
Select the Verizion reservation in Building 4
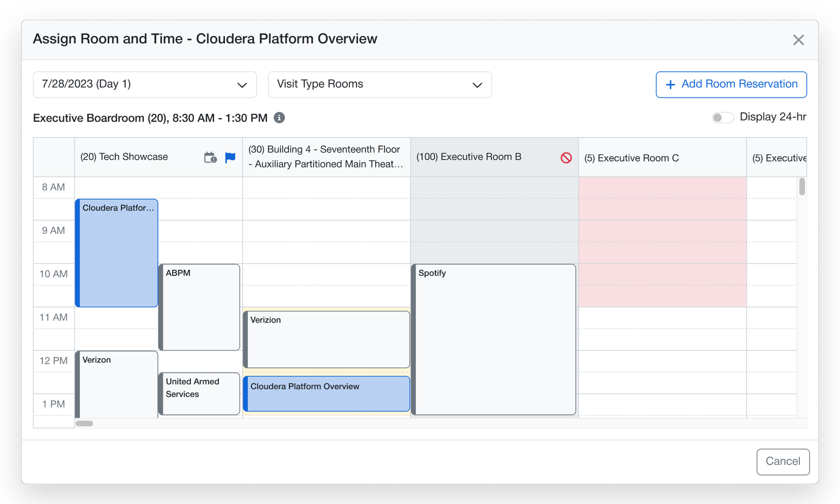pos(326,339)
